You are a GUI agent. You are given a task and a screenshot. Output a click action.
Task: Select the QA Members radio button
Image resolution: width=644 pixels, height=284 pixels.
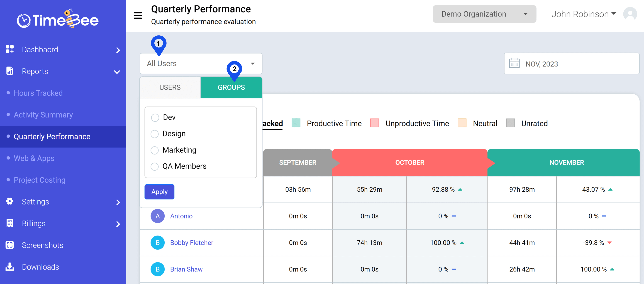(x=155, y=166)
